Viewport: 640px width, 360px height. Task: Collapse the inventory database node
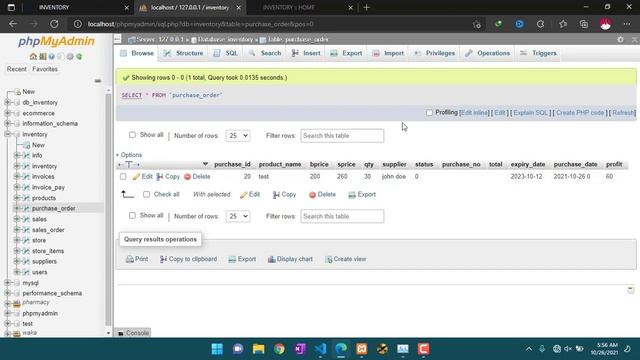tap(7, 134)
